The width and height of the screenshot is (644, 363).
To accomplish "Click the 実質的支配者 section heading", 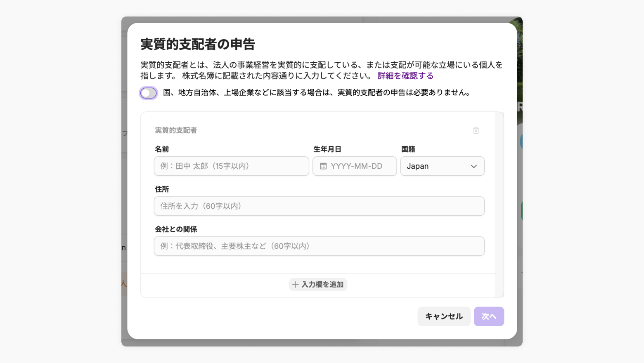I will coord(176,130).
